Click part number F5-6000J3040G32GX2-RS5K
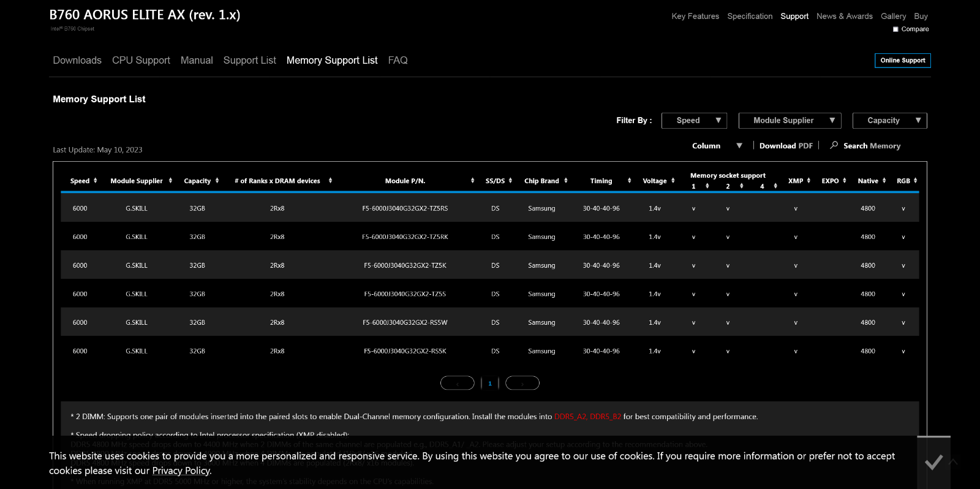This screenshot has height=489, width=980. (405, 351)
